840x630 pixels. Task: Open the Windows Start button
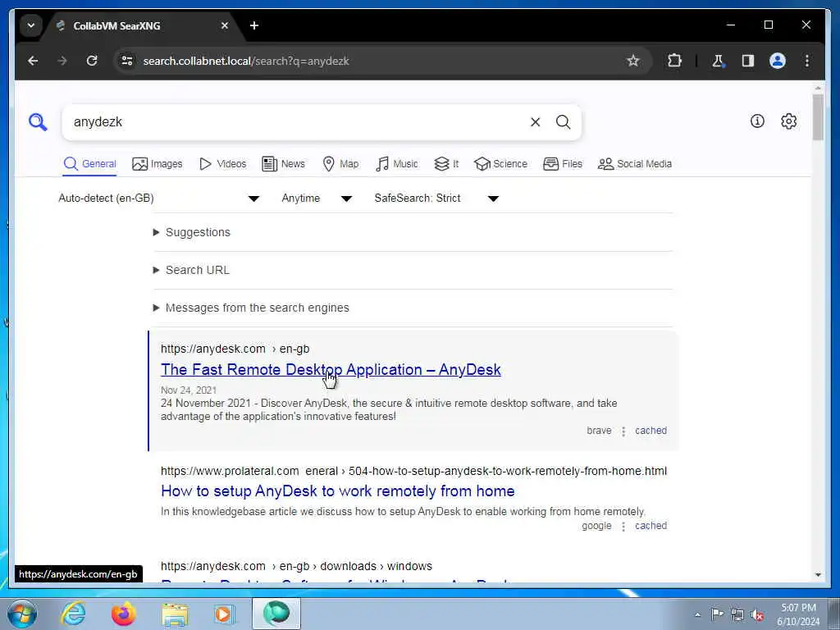(22, 614)
